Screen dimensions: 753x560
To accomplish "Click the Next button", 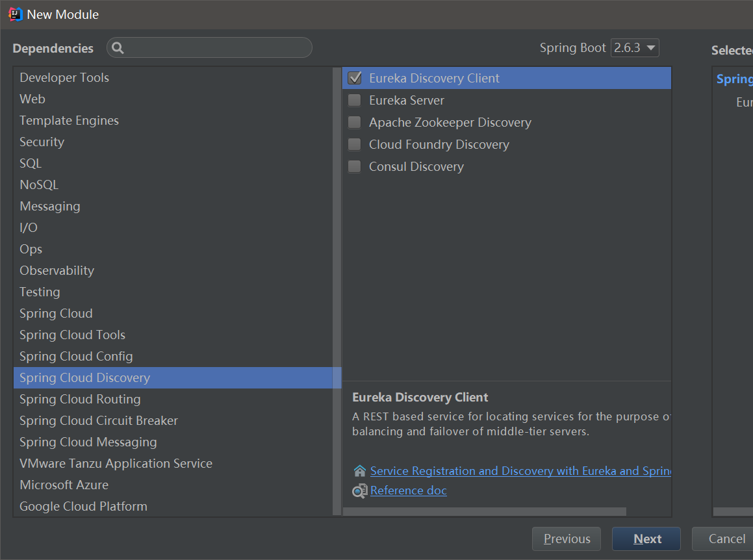I will (x=646, y=539).
